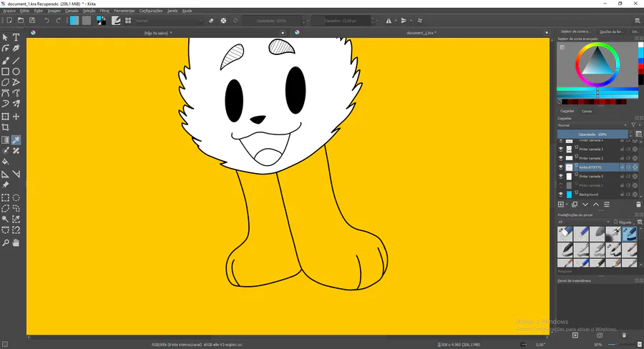Select the Reference Images pin tool
Viewport: 644px width, 349px height.
click(x=5, y=185)
